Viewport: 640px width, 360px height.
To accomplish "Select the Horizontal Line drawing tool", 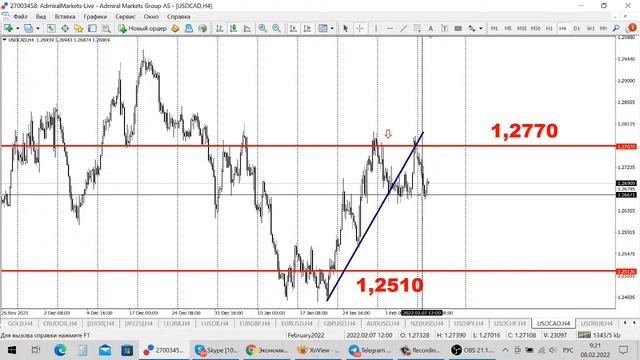I will [x=390, y=28].
